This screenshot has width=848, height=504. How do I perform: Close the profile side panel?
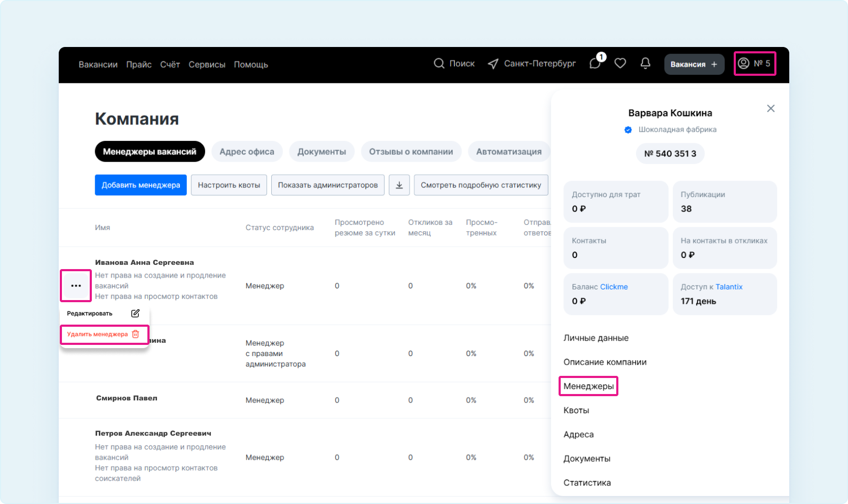tap(771, 108)
